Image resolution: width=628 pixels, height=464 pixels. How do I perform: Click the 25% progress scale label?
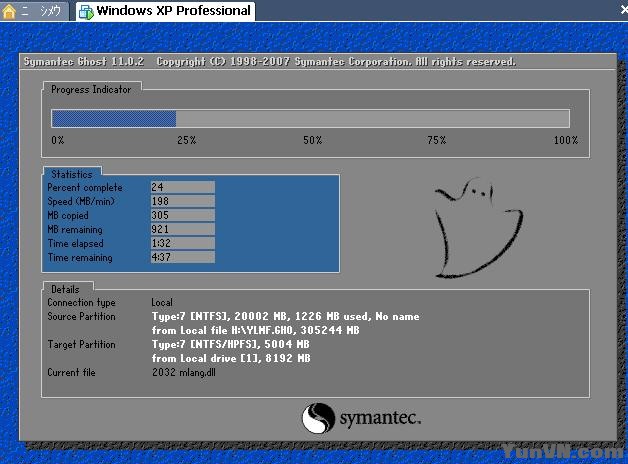coord(187,140)
